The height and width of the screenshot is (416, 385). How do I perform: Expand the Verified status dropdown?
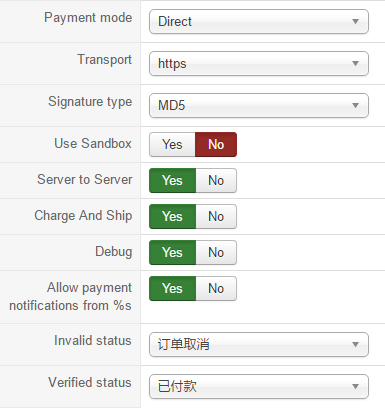coord(259,386)
